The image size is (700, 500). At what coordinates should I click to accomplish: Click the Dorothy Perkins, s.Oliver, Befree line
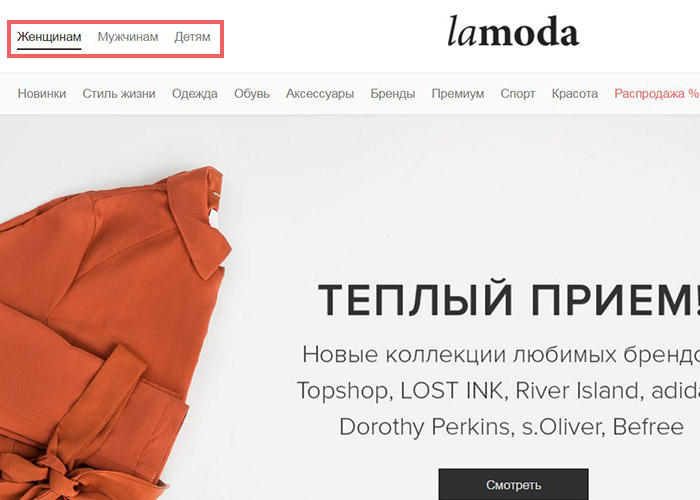tap(512, 427)
